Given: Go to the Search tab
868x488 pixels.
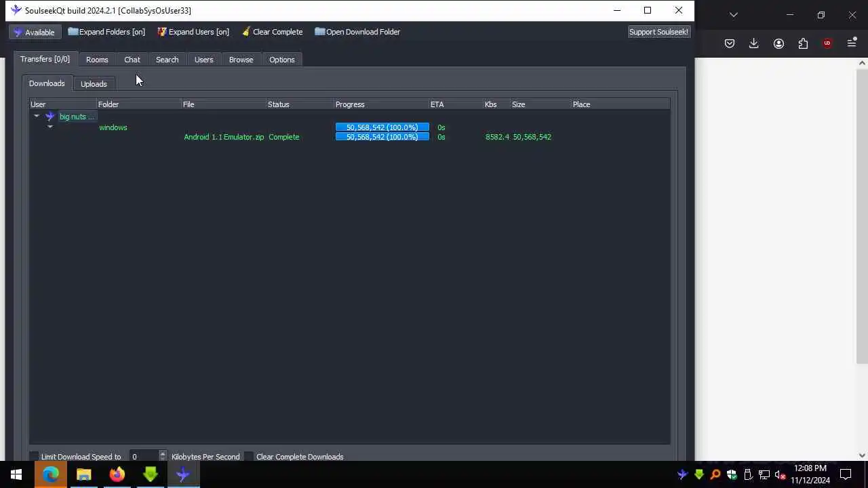Looking at the screenshot, I should coord(167,60).
